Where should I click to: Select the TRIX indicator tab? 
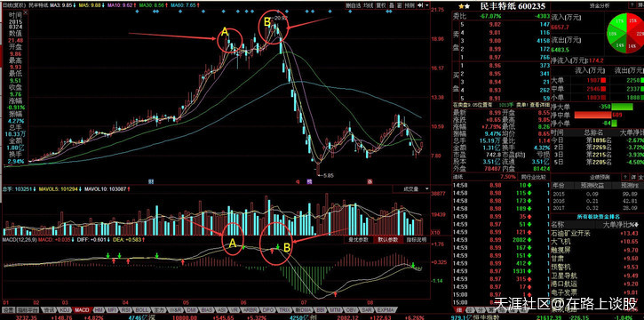283,309
